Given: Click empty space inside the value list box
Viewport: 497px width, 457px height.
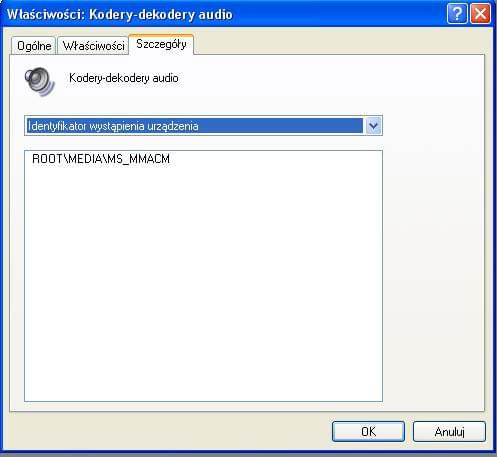Looking at the screenshot, I should point(203,283).
